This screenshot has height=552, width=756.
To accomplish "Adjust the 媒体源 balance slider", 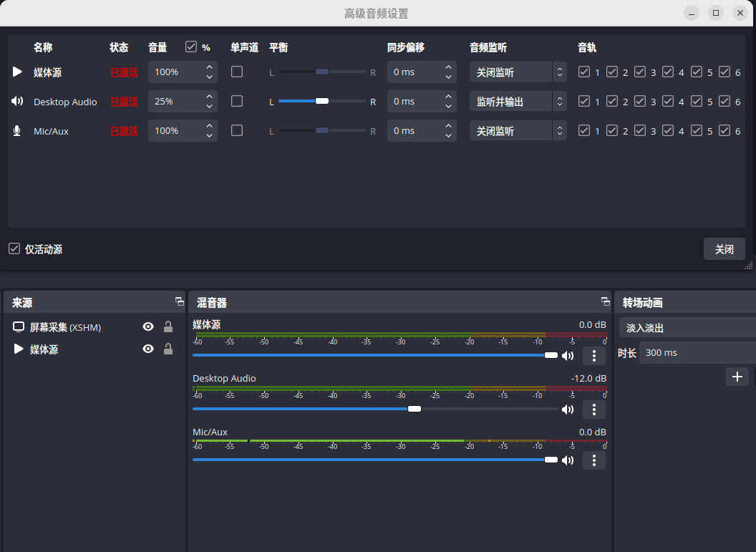I will (322, 72).
